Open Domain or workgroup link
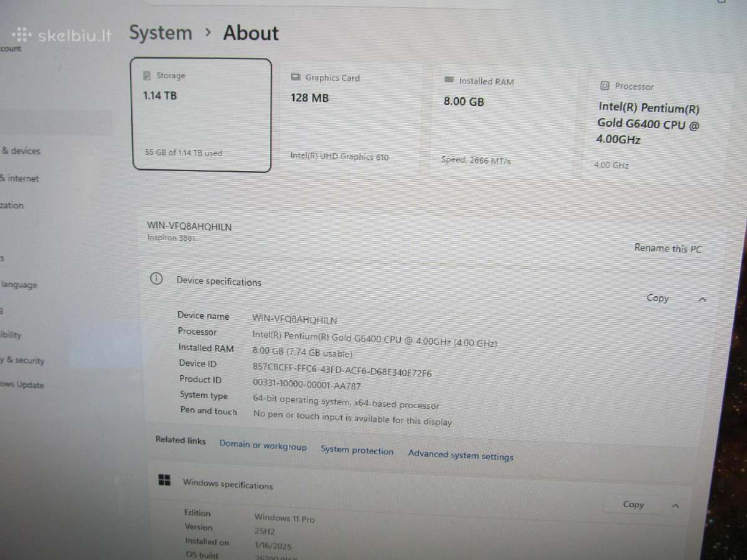 click(x=263, y=445)
